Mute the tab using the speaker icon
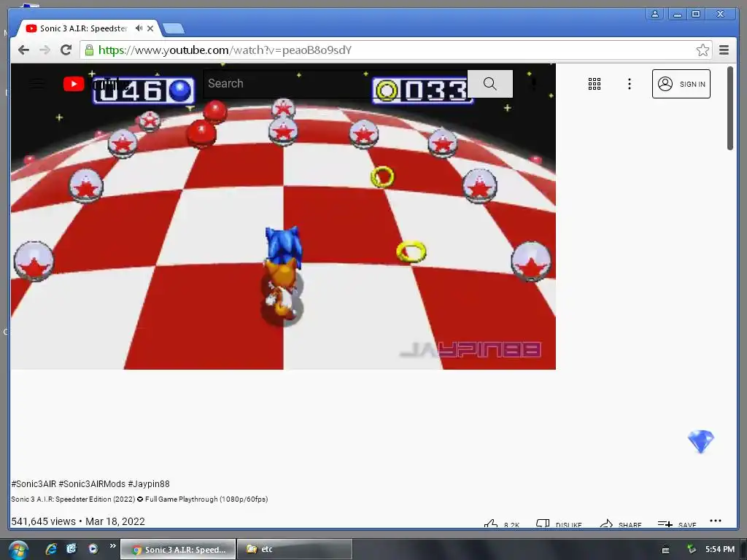747x560 pixels. [x=139, y=28]
